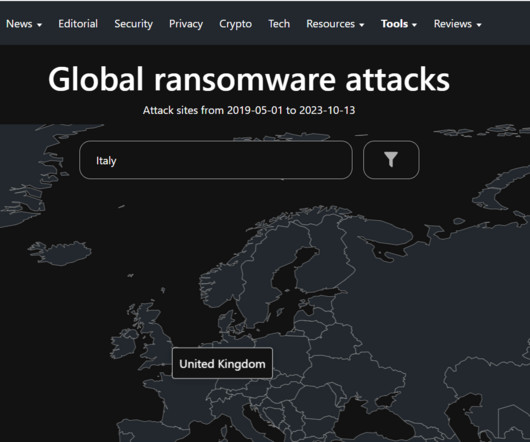Select Ireland on the map

click(123, 343)
